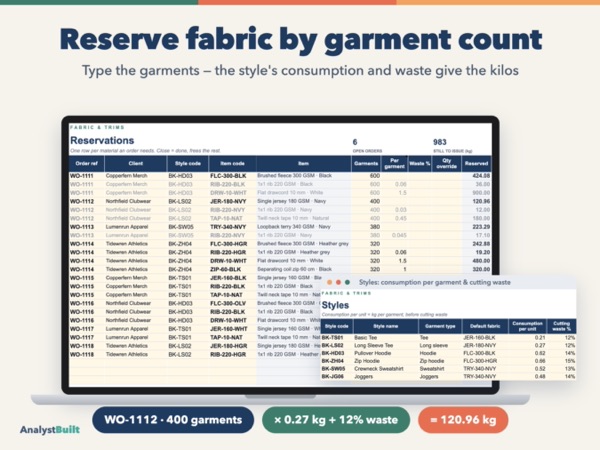
Task: Select the reserved value 223.29
Action: coord(481,227)
